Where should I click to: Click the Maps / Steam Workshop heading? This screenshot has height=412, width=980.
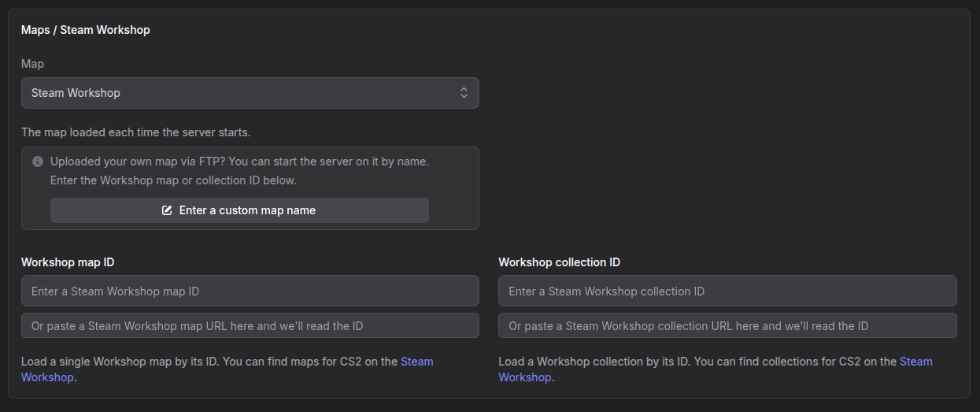click(x=86, y=30)
